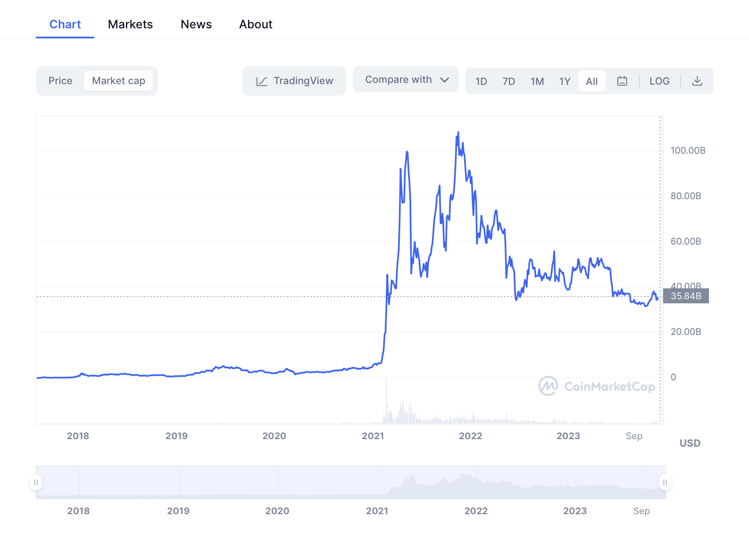Click the Compare with chevron arrow

coord(445,80)
